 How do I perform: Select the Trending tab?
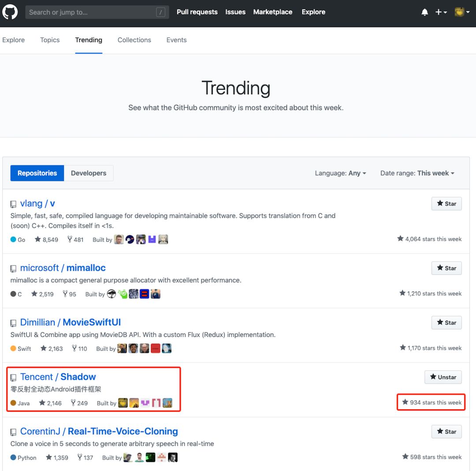tap(89, 40)
